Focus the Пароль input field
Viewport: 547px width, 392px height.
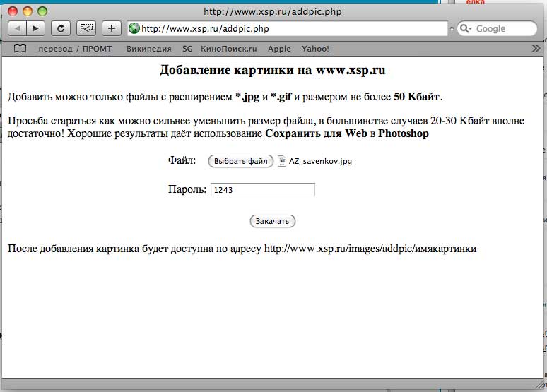click(263, 190)
